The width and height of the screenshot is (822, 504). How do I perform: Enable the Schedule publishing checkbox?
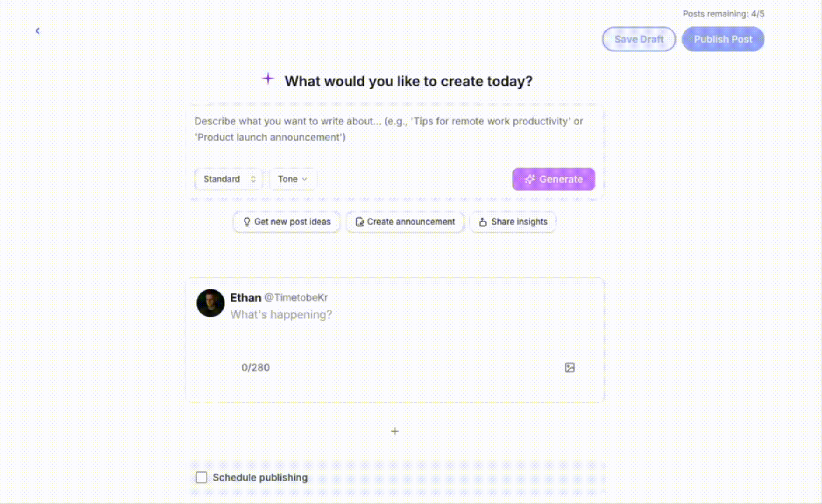[x=201, y=477]
